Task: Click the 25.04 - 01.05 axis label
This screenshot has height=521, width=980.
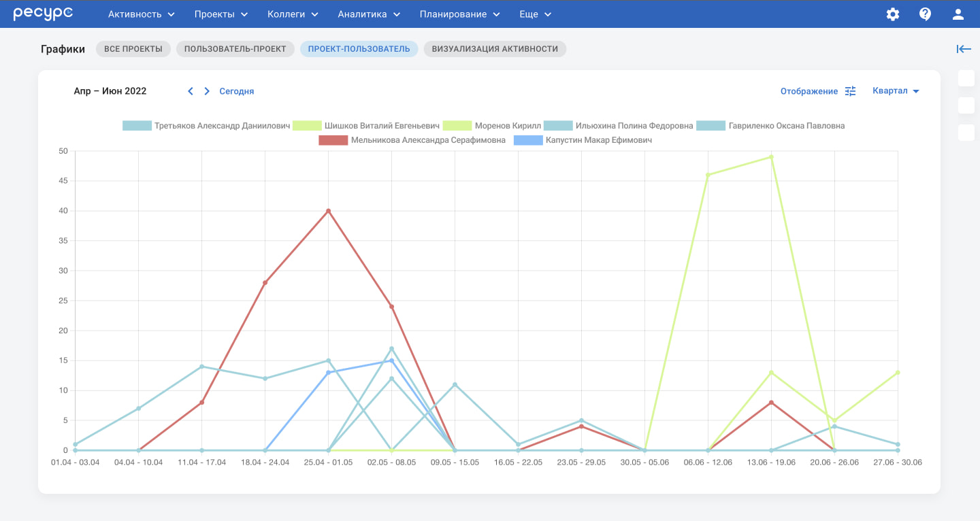Action: coord(328,463)
